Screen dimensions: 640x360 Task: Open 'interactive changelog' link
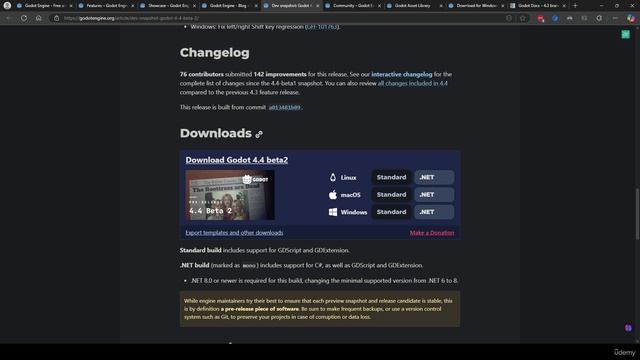tap(402, 74)
